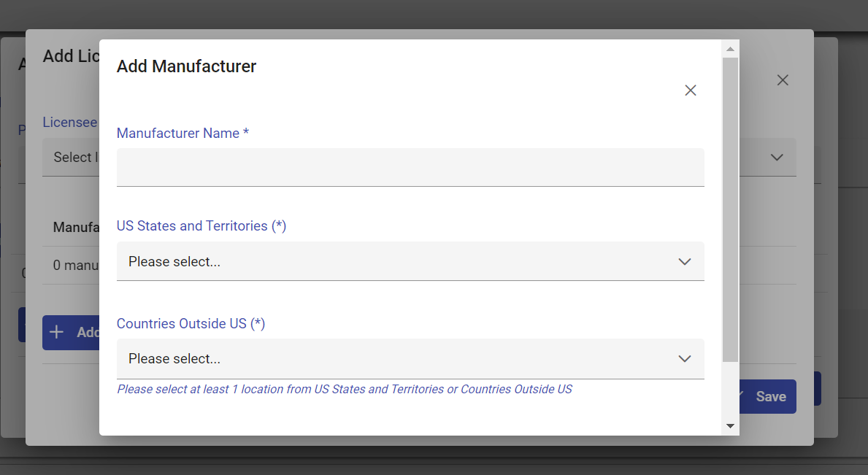Click the location requirement hint text

point(344,390)
